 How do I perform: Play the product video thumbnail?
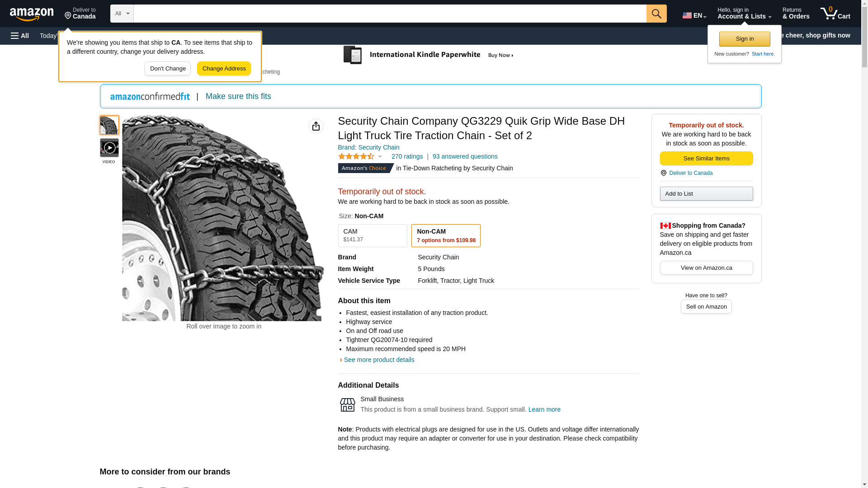pos(109,148)
